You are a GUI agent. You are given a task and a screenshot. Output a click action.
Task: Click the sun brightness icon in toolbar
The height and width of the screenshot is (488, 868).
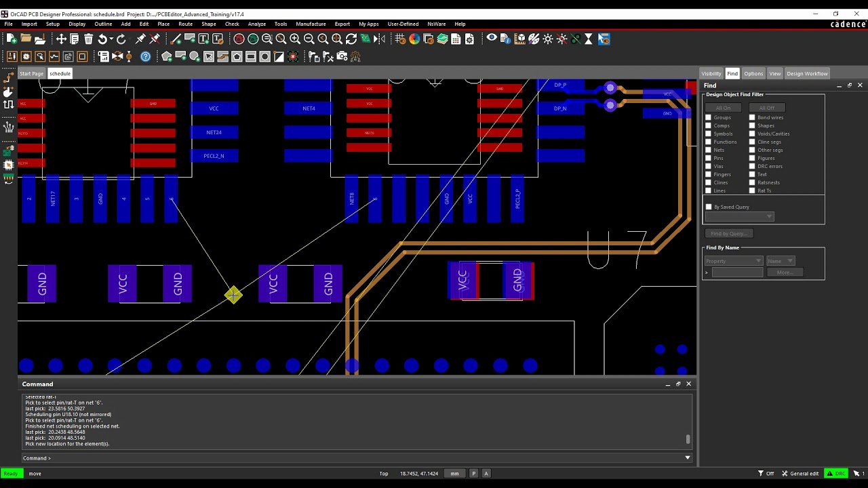pos(548,39)
